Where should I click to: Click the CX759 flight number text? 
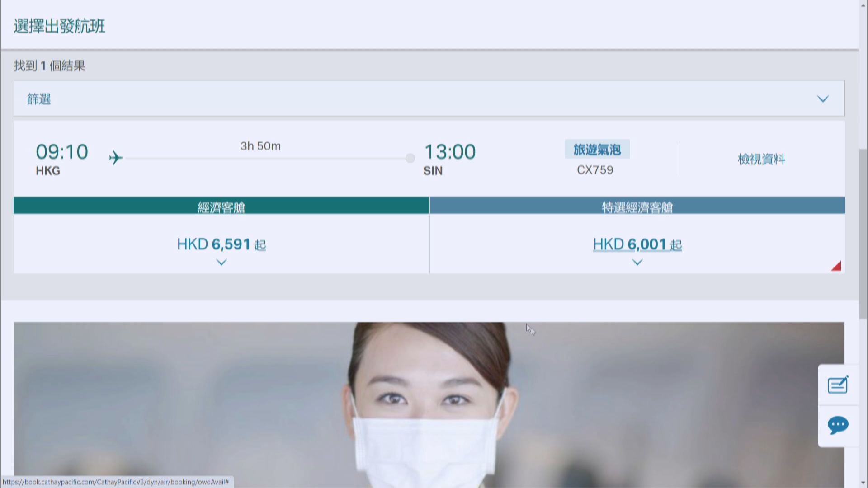coord(595,170)
